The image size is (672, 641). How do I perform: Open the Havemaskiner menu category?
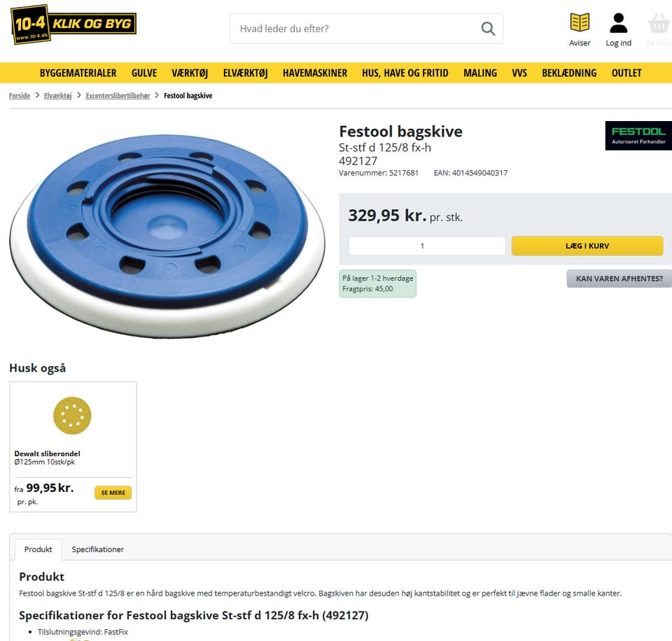tap(315, 73)
